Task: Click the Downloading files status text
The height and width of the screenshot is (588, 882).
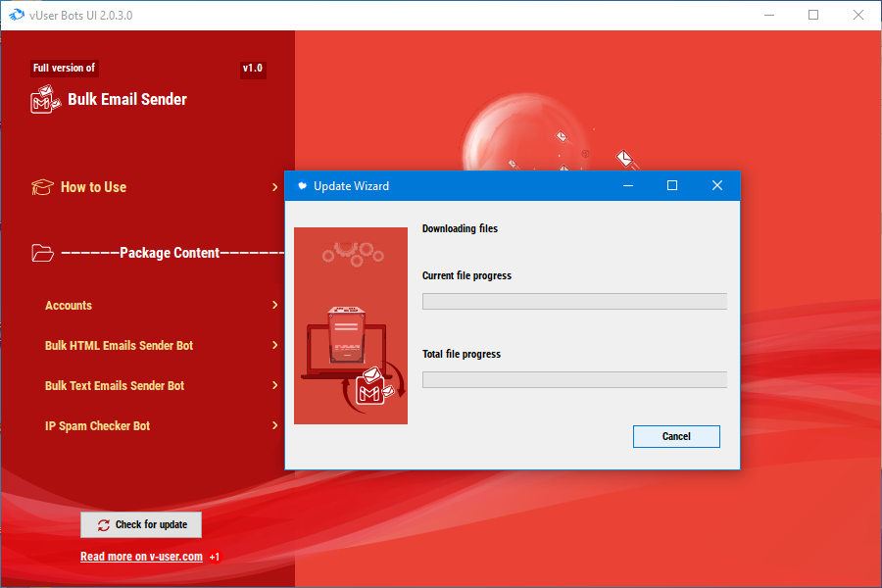Action: [460, 228]
